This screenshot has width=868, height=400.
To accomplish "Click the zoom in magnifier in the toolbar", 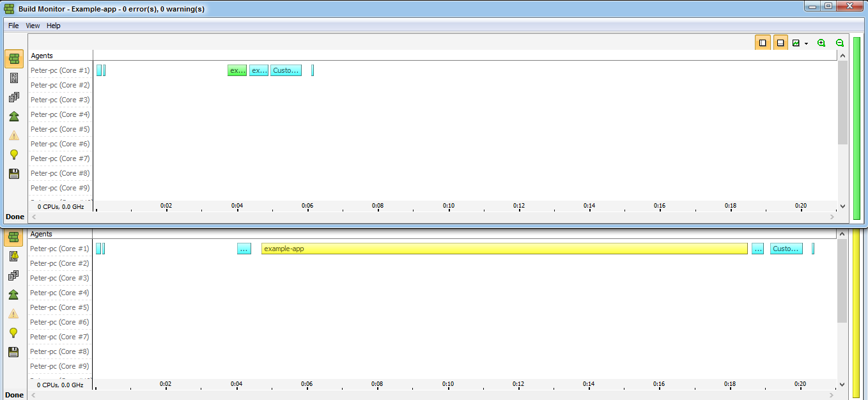I will click(x=821, y=43).
